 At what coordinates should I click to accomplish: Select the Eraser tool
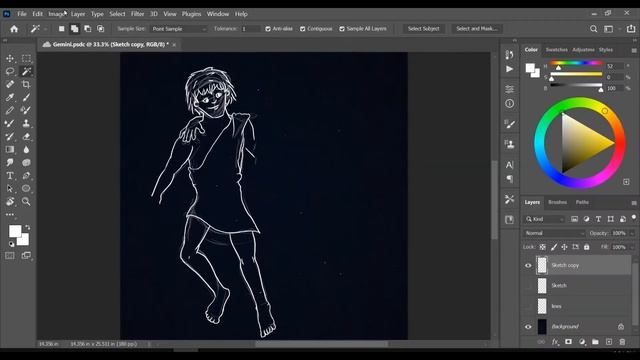(26, 136)
